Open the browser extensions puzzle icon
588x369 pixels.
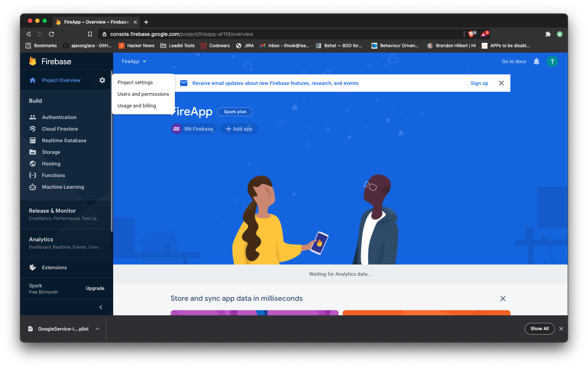(x=548, y=34)
